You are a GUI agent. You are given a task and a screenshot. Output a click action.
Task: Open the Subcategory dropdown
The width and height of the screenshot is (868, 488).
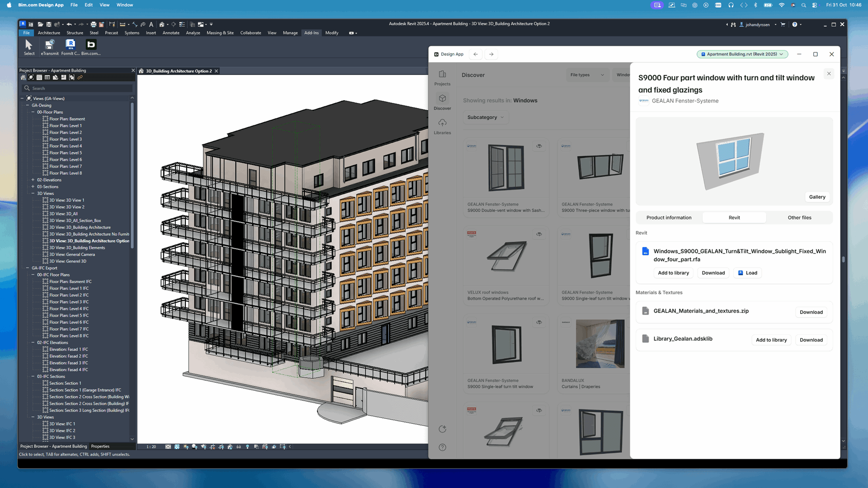pos(486,117)
